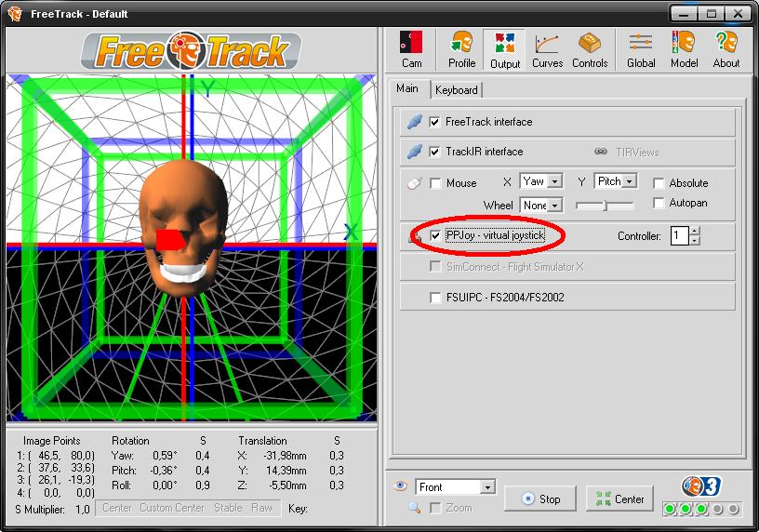Click the Y translation value 14,39mm
Viewport: 759px width, 532px height.
286,471
